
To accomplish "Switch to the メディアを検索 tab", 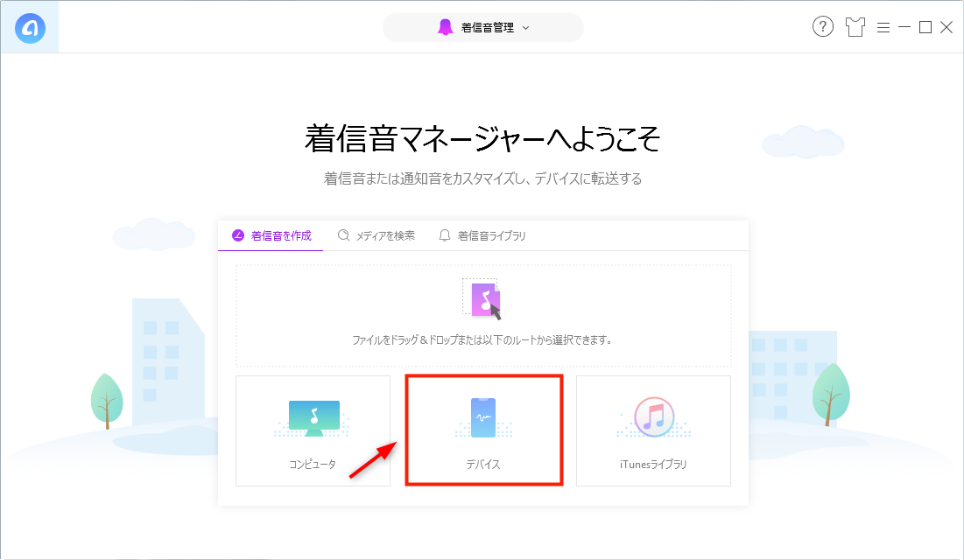I will point(376,235).
